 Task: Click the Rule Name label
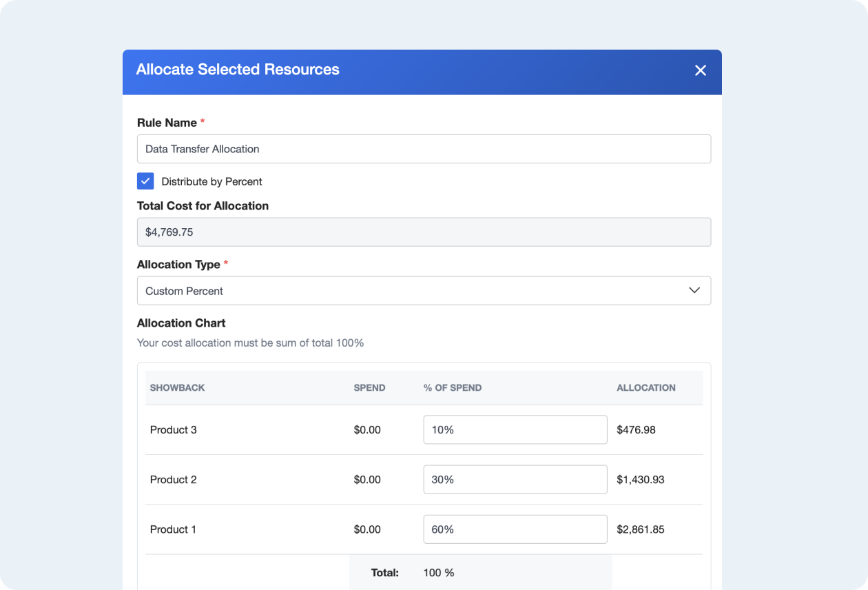tap(167, 123)
